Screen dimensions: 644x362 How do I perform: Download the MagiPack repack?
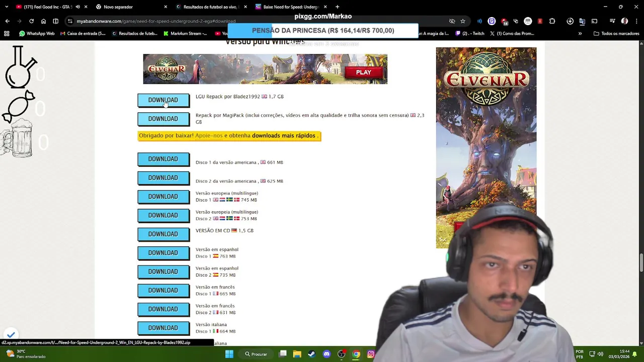(x=163, y=119)
